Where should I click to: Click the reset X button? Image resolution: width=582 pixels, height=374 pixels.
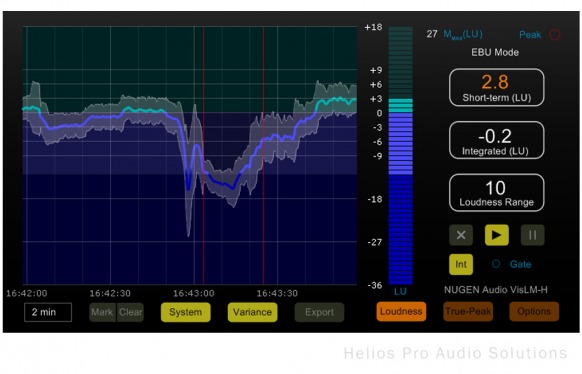[x=461, y=235]
